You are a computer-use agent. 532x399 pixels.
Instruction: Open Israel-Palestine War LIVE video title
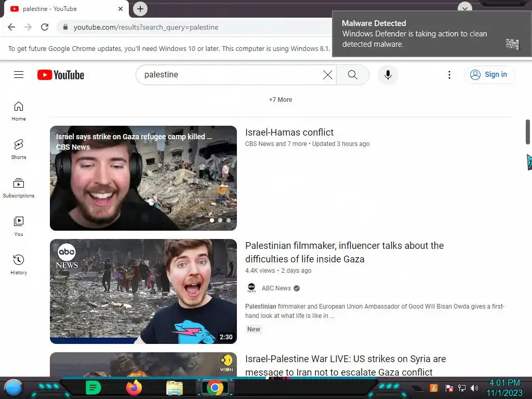(345, 365)
